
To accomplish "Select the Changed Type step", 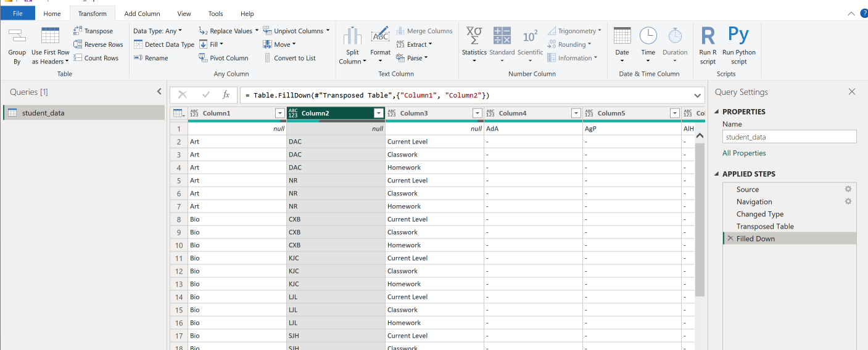I will pos(759,214).
